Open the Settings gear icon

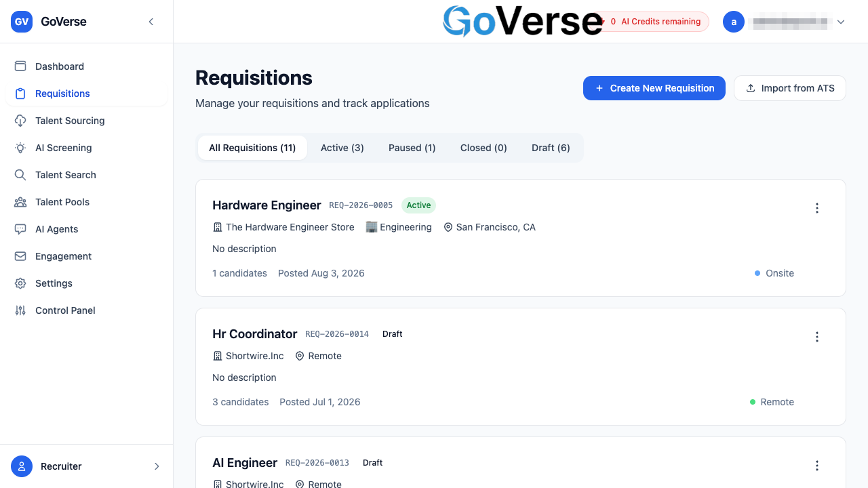coord(20,283)
